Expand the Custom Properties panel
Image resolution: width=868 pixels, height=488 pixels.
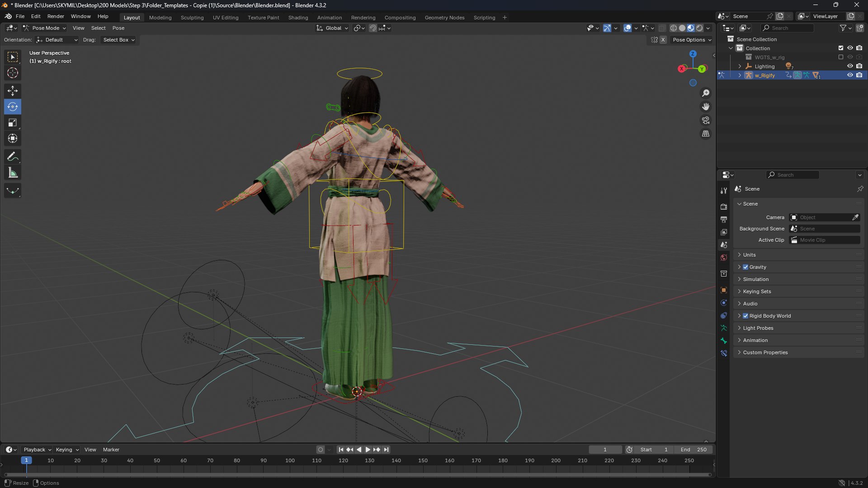799,352
